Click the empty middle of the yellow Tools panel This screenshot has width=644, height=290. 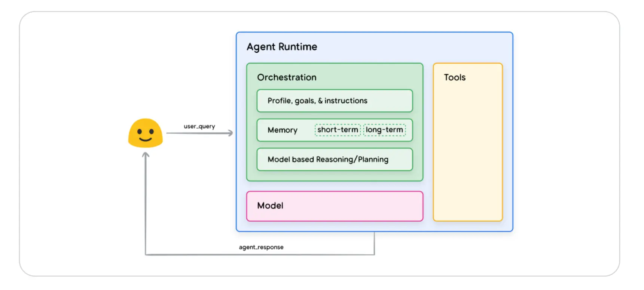tap(467, 149)
